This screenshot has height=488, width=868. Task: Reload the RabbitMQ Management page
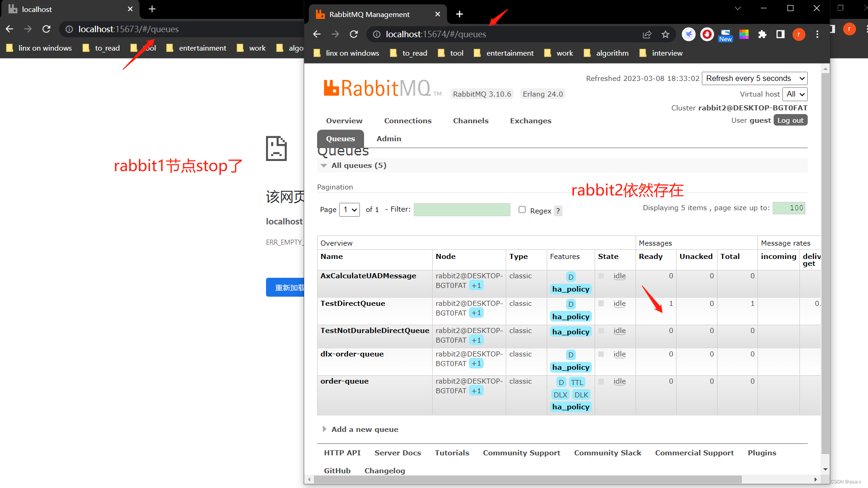point(353,34)
